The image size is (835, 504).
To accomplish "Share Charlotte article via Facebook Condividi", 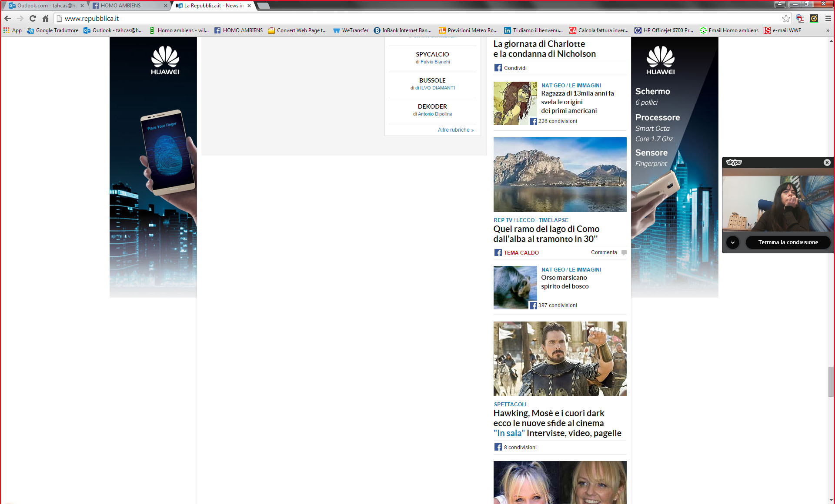I will pos(510,68).
